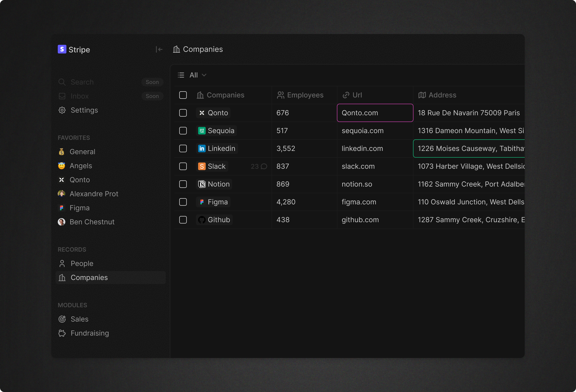Click the Slack comment bubble icon
Viewport: 576px width, 392px height.
[264, 166]
